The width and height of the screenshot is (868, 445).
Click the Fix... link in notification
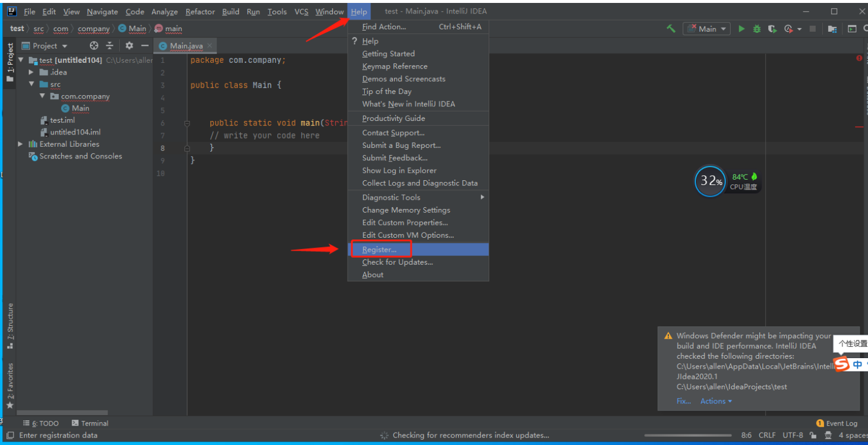684,402
